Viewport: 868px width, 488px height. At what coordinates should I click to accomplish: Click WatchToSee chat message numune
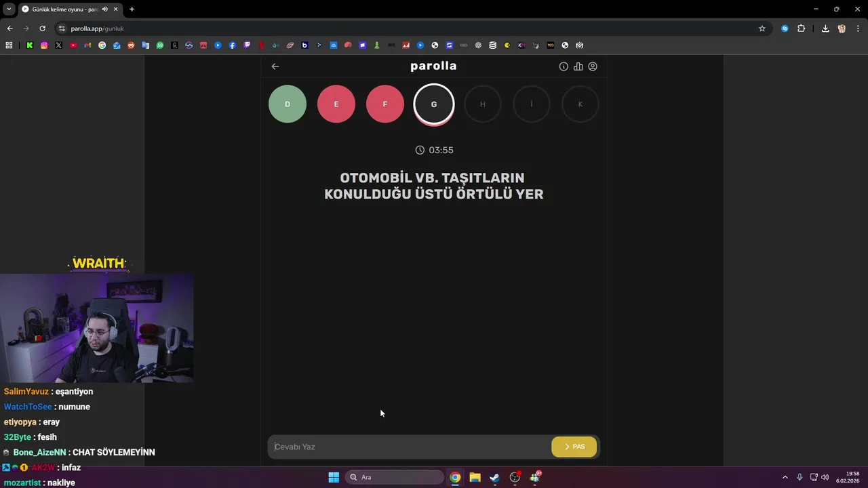pyautogui.click(x=47, y=407)
